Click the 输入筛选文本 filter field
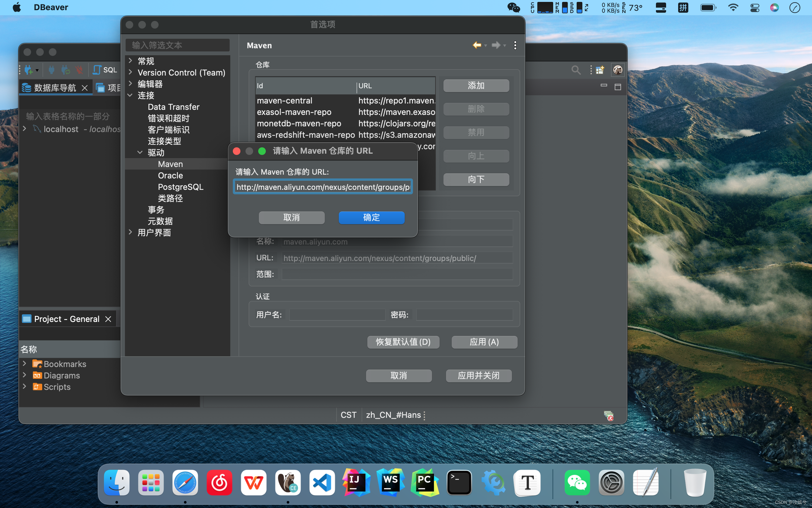 (178, 45)
